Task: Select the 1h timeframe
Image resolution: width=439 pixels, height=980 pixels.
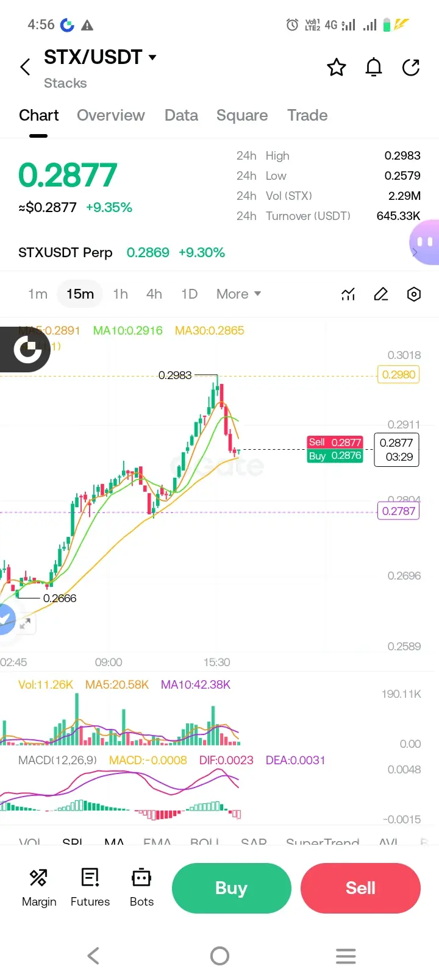Action: 121,294
